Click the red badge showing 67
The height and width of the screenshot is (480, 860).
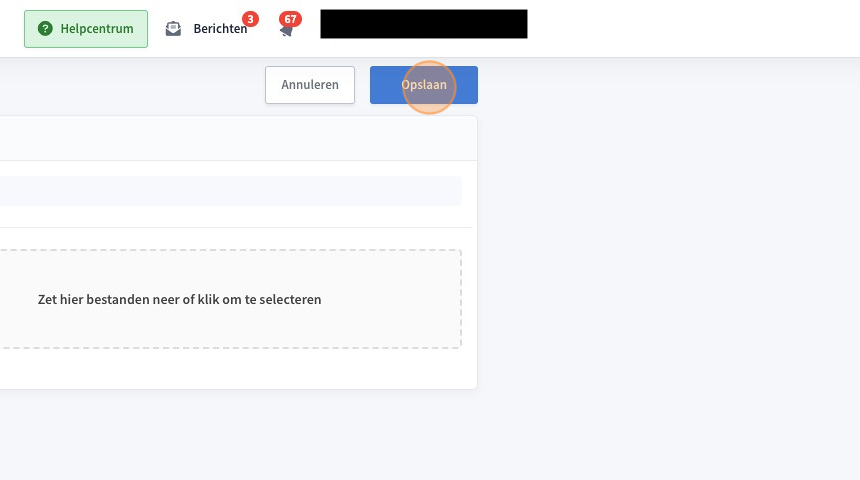pos(290,19)
